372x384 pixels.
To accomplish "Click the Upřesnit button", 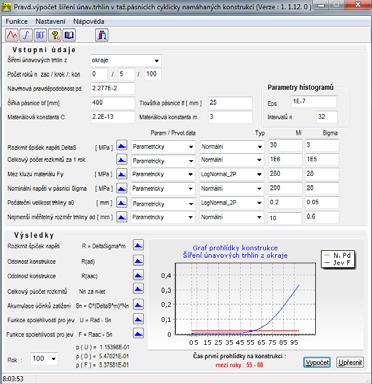I will pyautogui.click(x=350, y=362).
